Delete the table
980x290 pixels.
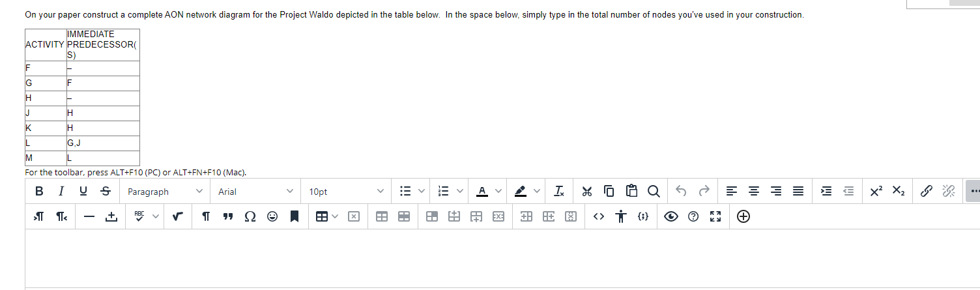tap(353, 218)
